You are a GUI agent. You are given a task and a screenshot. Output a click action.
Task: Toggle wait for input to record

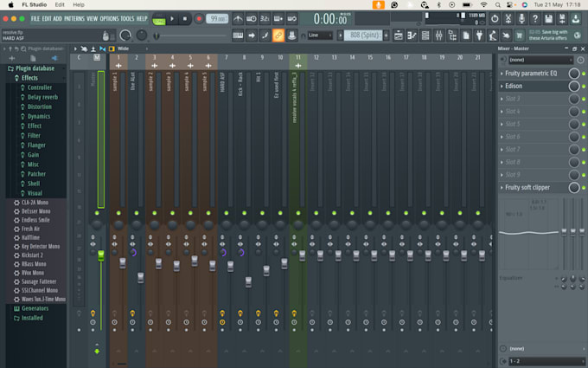pos(252,18)
